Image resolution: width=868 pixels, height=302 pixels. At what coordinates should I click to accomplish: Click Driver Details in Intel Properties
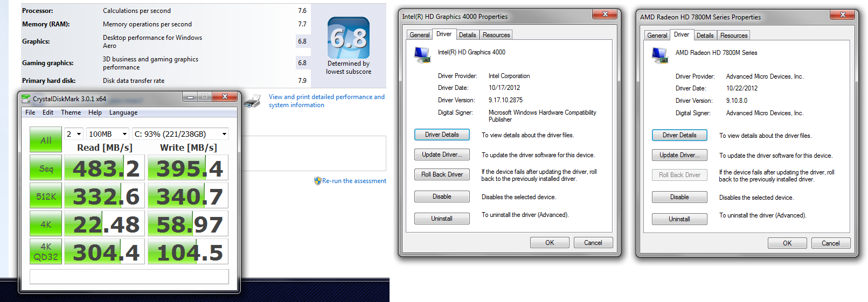point(442,135)
